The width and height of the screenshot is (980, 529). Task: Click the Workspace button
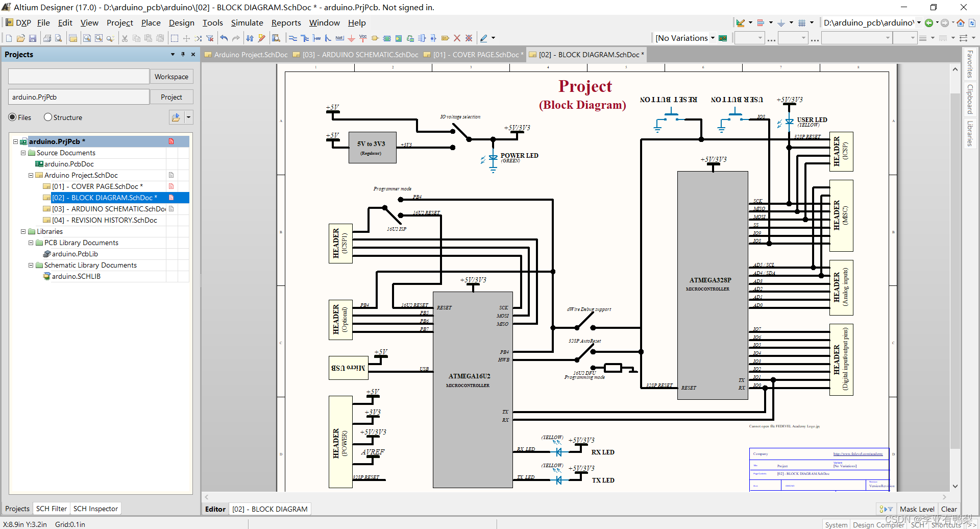tap(171, 77)
